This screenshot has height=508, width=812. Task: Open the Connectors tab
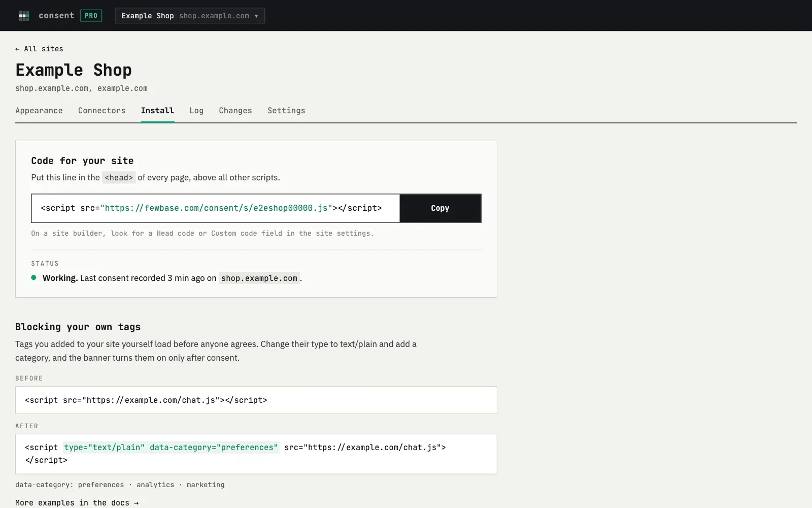pyautogui.click(x=101, y=111)
